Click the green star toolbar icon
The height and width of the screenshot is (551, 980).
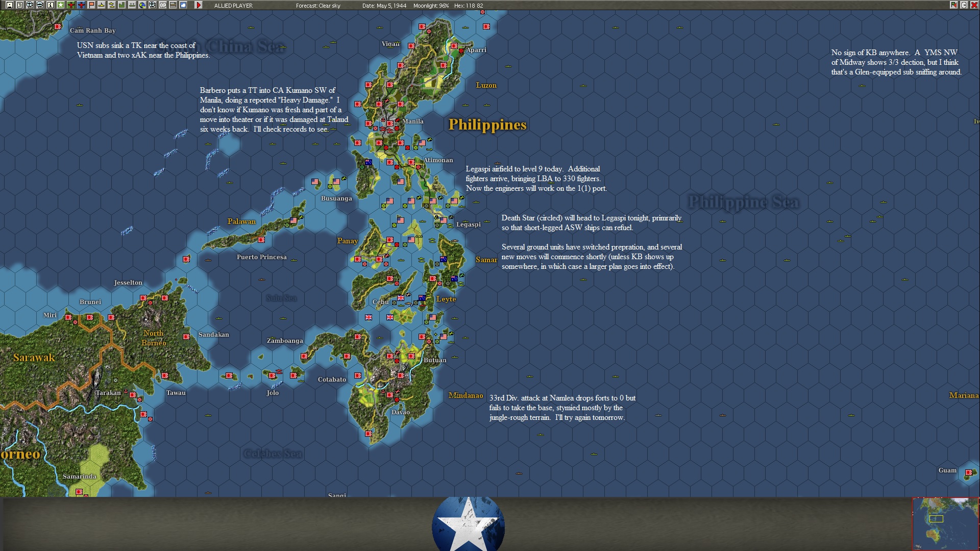coord(60,5)
